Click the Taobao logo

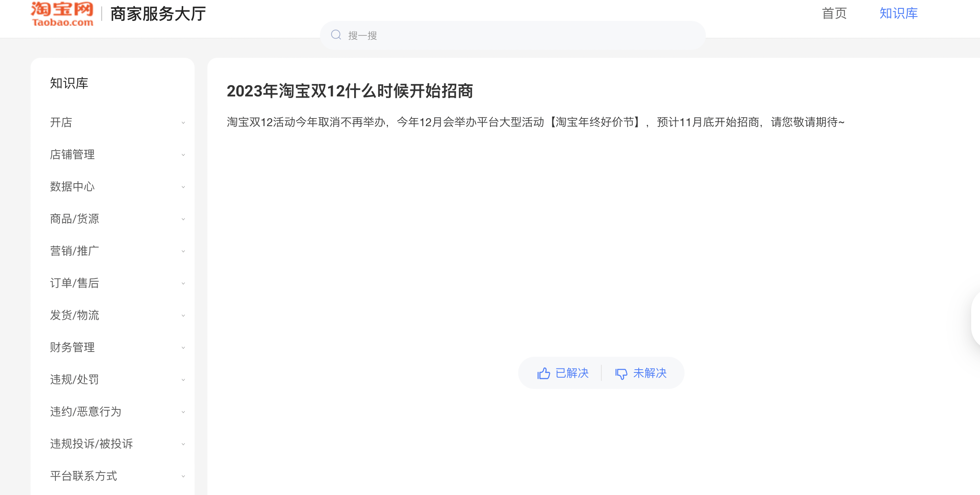[x=62, y=14]
